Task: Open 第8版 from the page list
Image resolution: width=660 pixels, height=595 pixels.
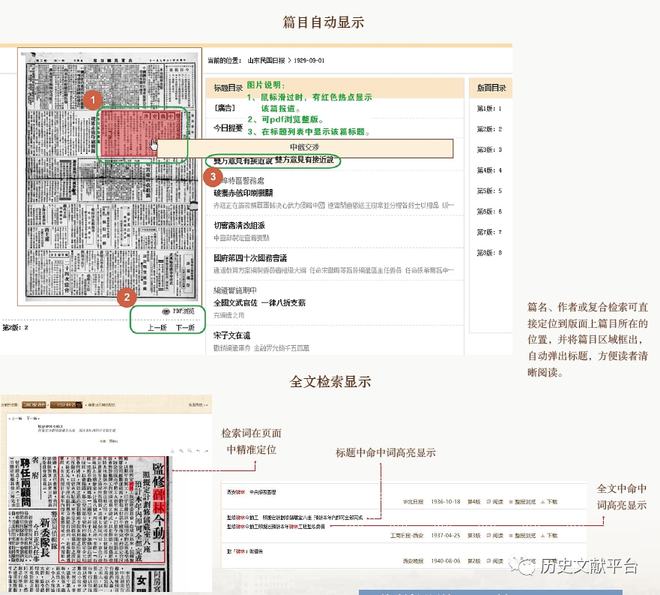Action: click(487, 253)
